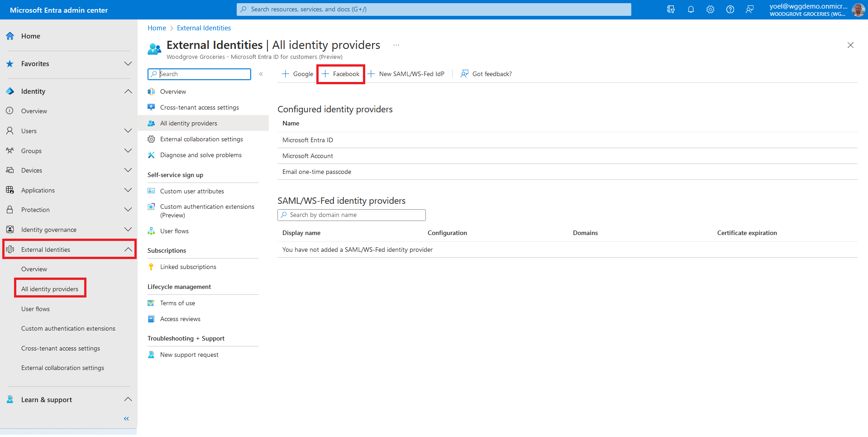Open User flows in blade menu

tap(174, 231)
